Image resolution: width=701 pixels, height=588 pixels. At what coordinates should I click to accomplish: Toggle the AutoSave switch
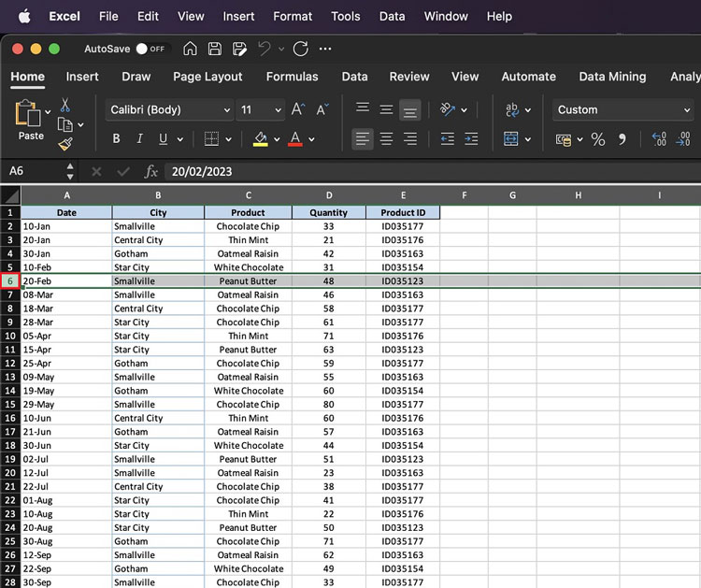click(x=152, y=49)
